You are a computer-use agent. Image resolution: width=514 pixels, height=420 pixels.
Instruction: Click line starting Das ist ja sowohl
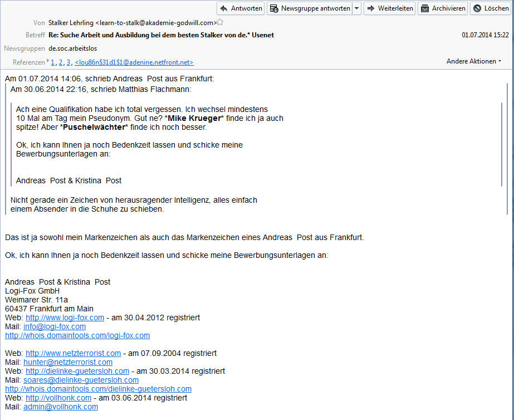(x=184, y=238)
